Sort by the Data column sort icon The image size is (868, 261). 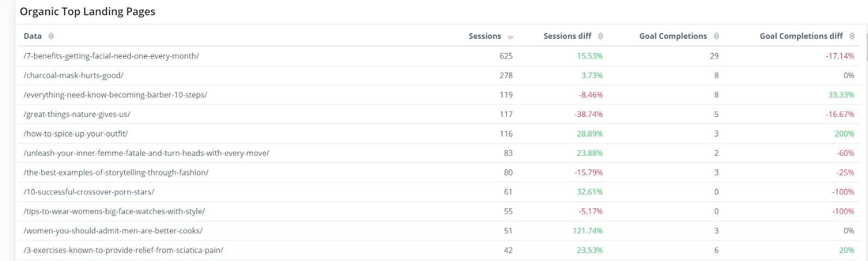pos(51,36)
